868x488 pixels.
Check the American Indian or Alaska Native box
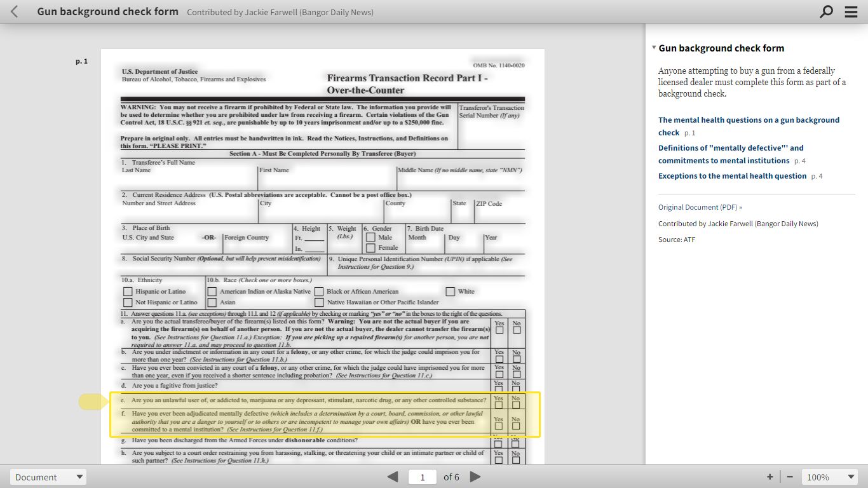click(x=212, y=292)
